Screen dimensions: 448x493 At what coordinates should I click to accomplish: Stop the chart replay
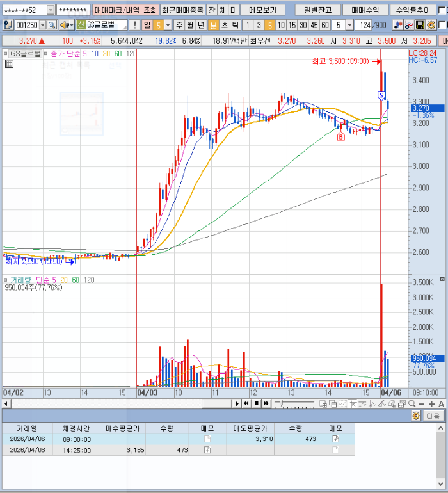pos(256,403)
